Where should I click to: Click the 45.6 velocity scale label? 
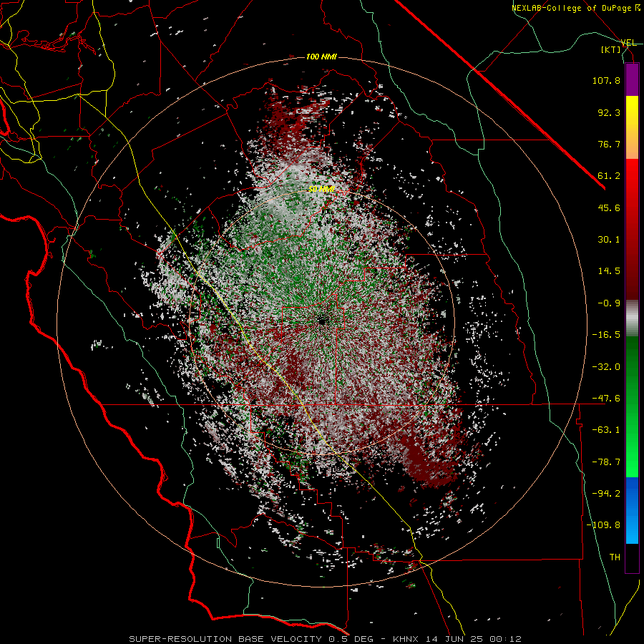609,208
